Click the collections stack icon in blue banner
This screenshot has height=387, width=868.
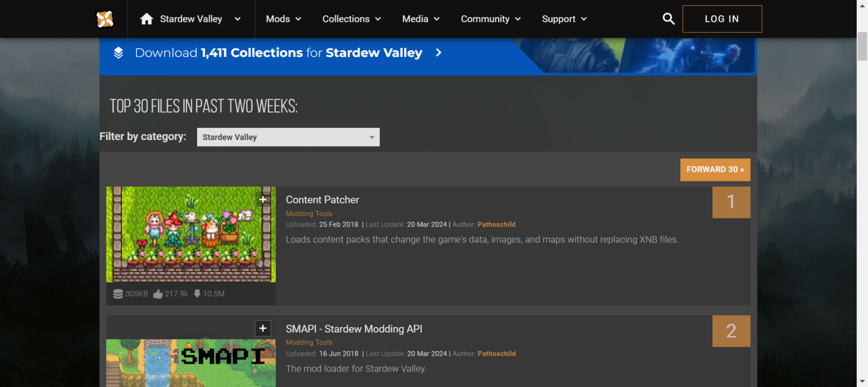pyautogui.click(x=119, y=52)
